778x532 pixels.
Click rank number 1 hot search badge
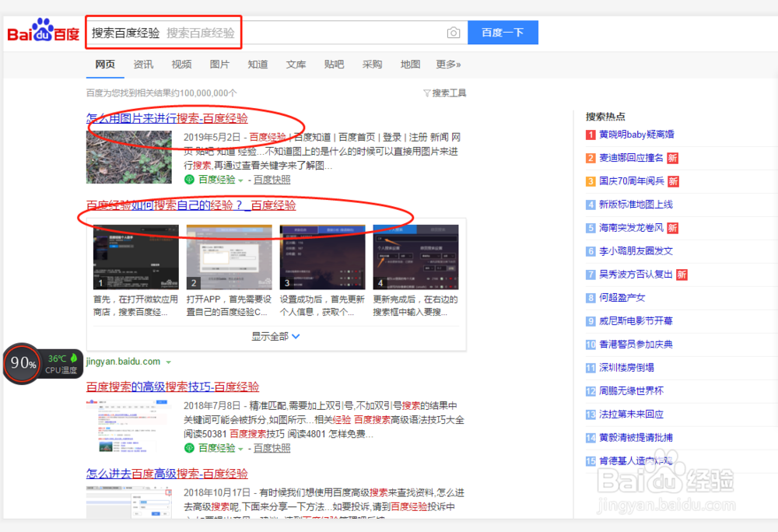[x=590, y=135]
